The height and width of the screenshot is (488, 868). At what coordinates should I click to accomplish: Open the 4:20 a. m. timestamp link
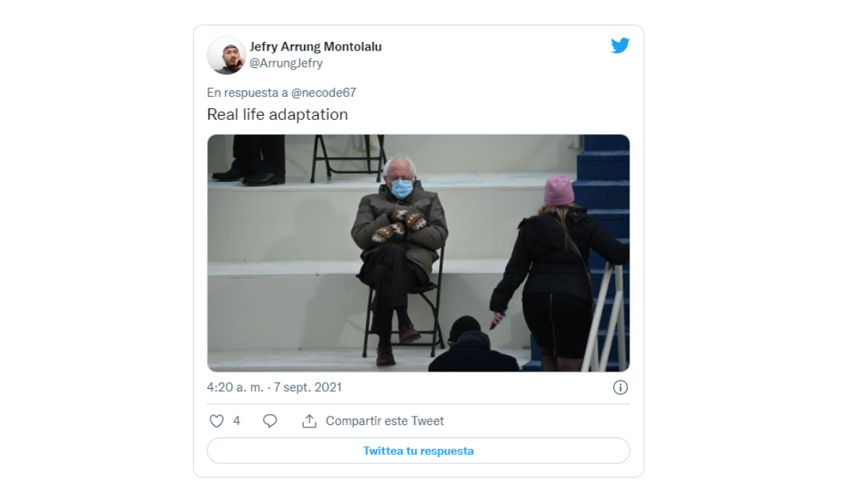click(x=235, y=388)
